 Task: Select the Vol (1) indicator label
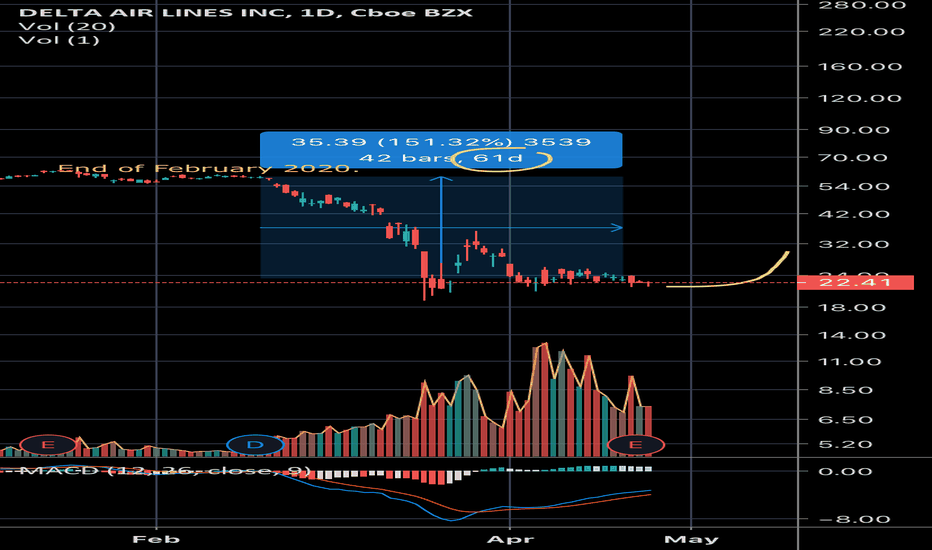pyautogui.click(x=59, y=40)
